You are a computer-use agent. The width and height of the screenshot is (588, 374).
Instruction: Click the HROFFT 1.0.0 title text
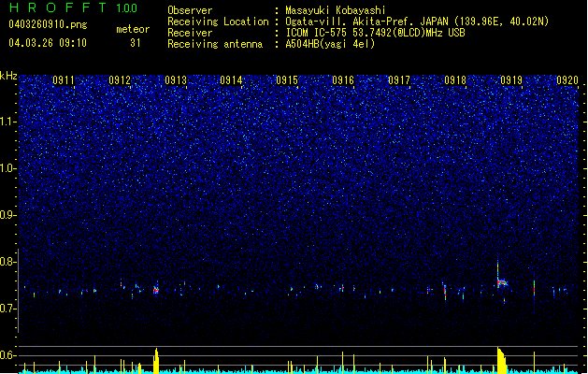[74, 7]
